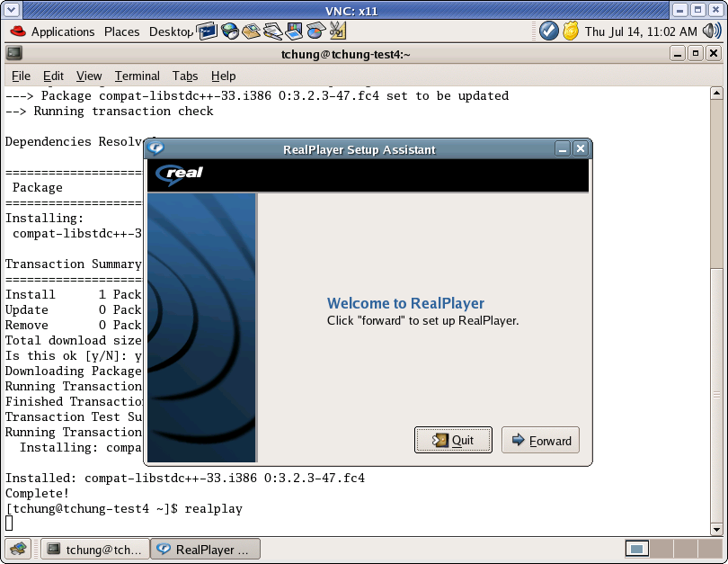Viewport: 728px width, 564px height.
Task: Click the terminal scrollbar up arrow
Action: (x=716, y=93)
